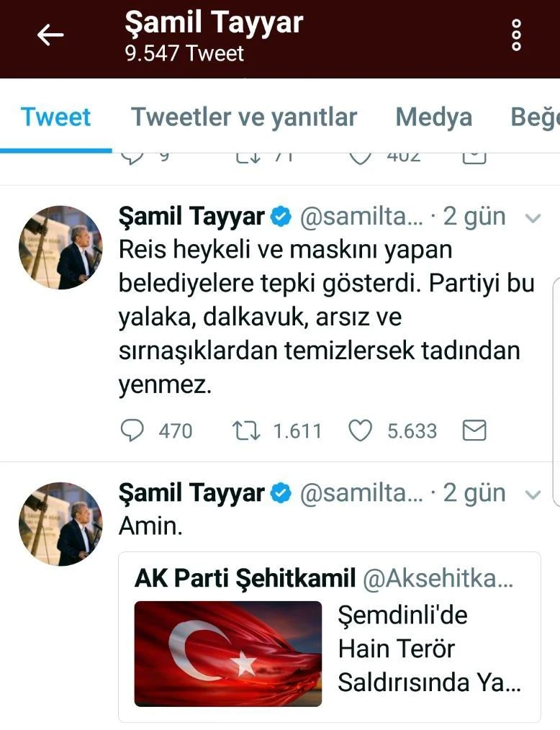The width and height of the screenshot is (560, 730).
Task: Open Şamil Tayyar avatar on Amin tweet
Action: [x=60, y=524]
